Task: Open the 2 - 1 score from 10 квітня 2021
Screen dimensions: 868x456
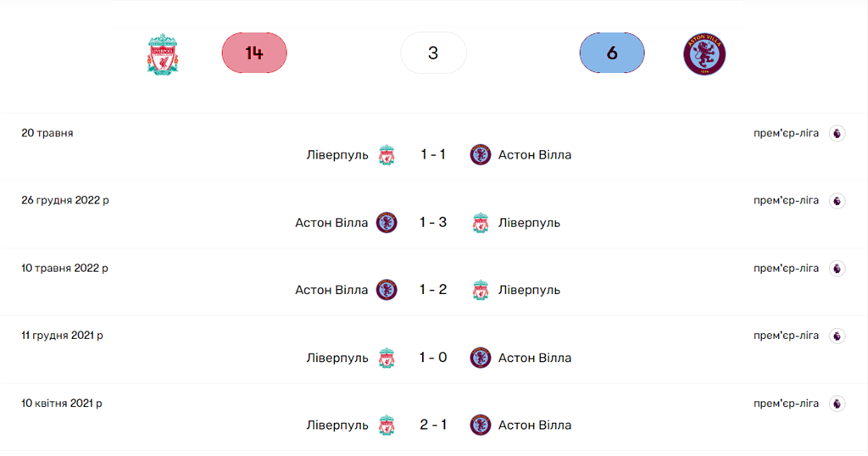Action: pyautogui.click(x=433, y=425)
